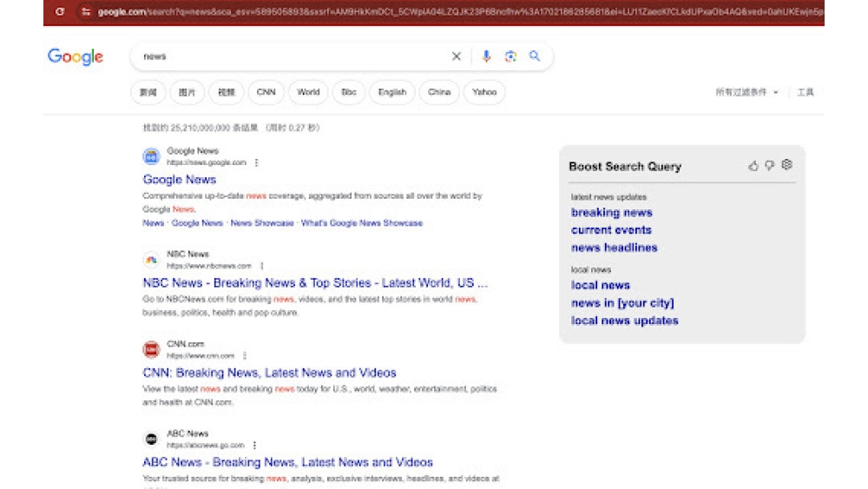Expand the all filters dropdown
The height and width of the screenshot is (489, 868).
746,92
